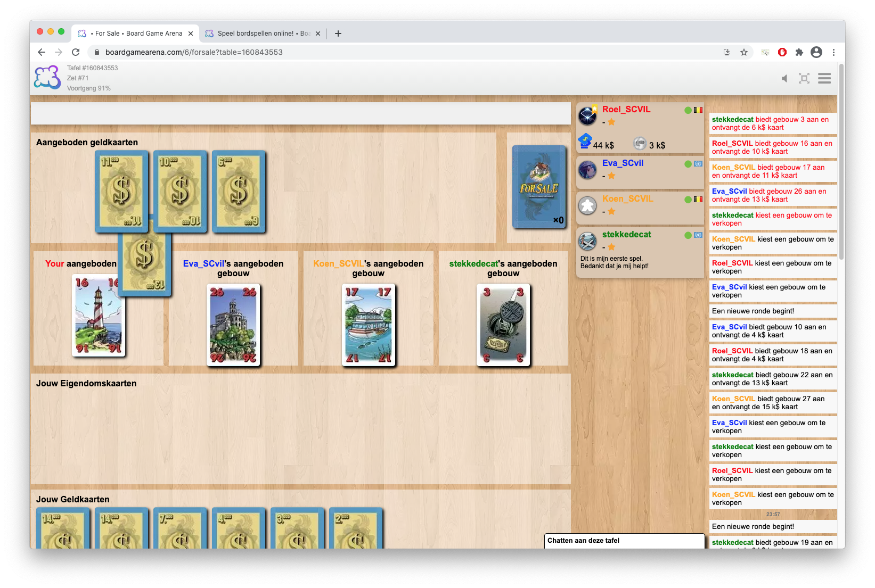Screen dimensions: 875x588
Task: Click Roel_SCVIL's avatar icon
Action: pos(588,115)
